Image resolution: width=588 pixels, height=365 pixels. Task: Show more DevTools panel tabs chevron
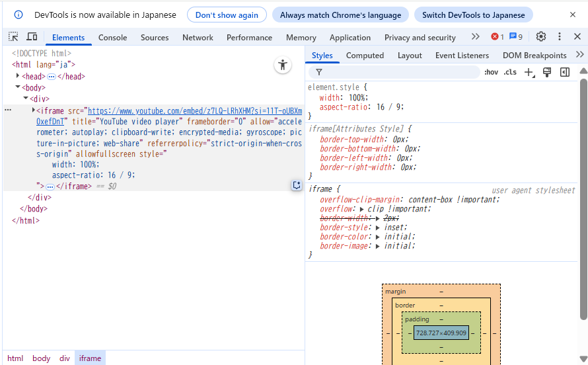(475, 37)
